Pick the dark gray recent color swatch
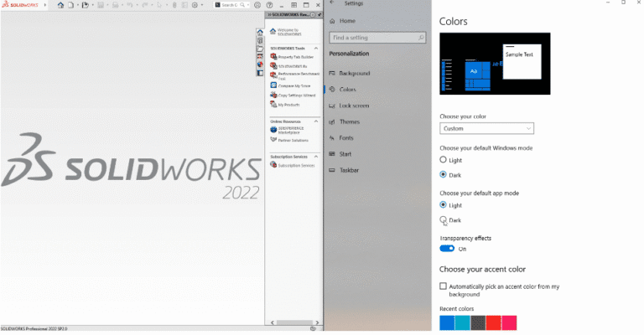This screenshot has width=644, height=335. click(x=478, y=322)
